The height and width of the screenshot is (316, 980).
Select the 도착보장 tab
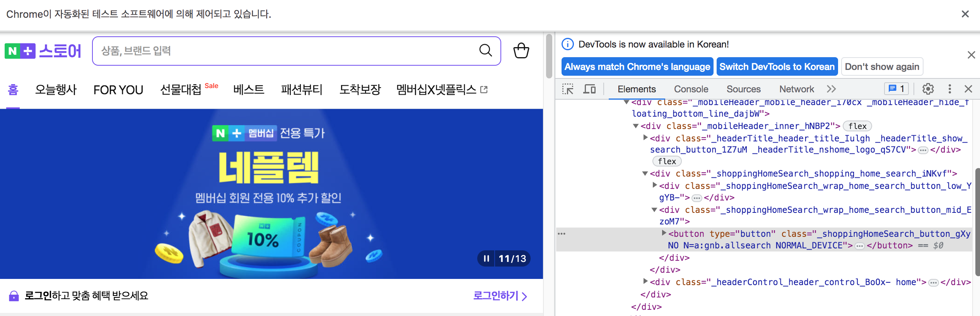pos(360,90)
